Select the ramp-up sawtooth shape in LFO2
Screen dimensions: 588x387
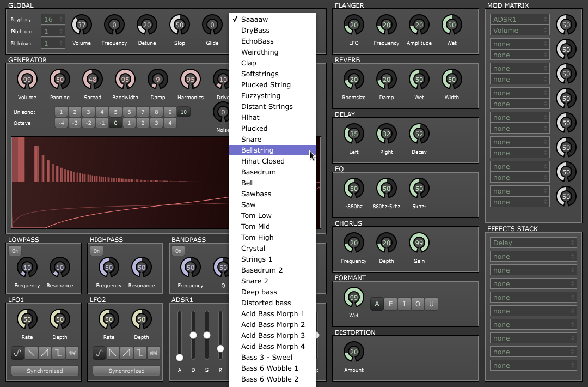[x=126, y=353]
